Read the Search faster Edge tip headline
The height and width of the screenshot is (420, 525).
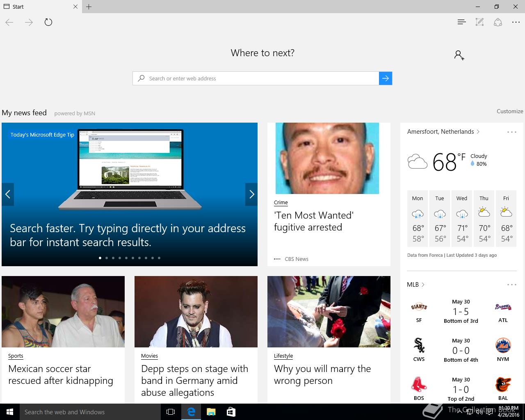coord(128,235)
